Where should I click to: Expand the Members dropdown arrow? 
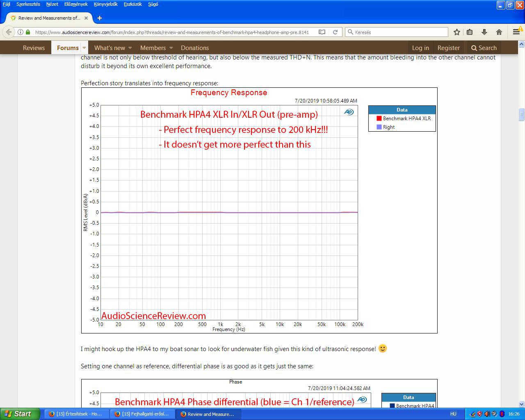tap(171, 48)
